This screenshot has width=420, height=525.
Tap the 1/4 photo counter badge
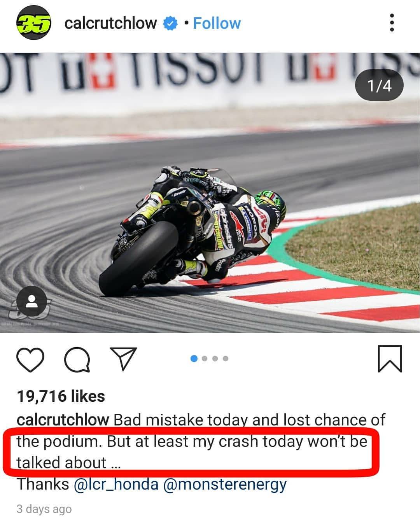coord(379,86)
